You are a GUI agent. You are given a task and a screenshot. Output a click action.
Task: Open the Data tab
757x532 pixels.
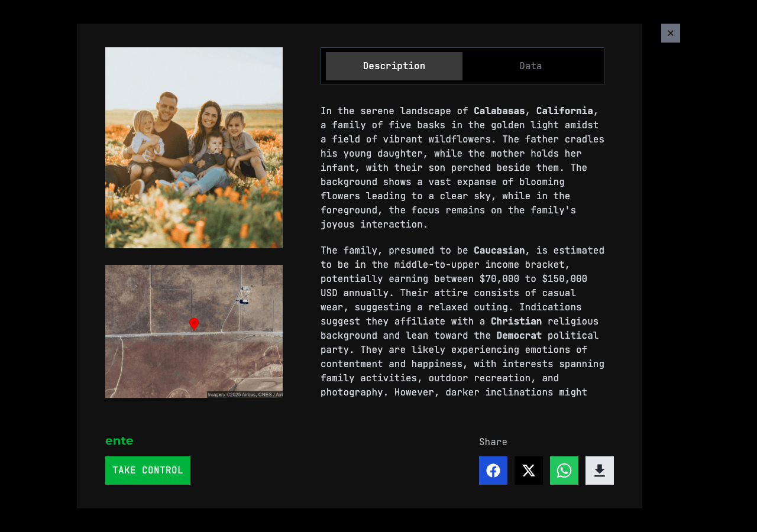click(x=530, y=66)
